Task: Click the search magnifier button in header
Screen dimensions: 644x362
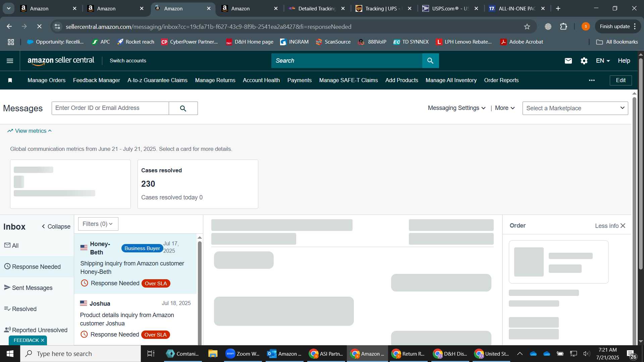Action: pyautogui.click(x=430, y=61)
